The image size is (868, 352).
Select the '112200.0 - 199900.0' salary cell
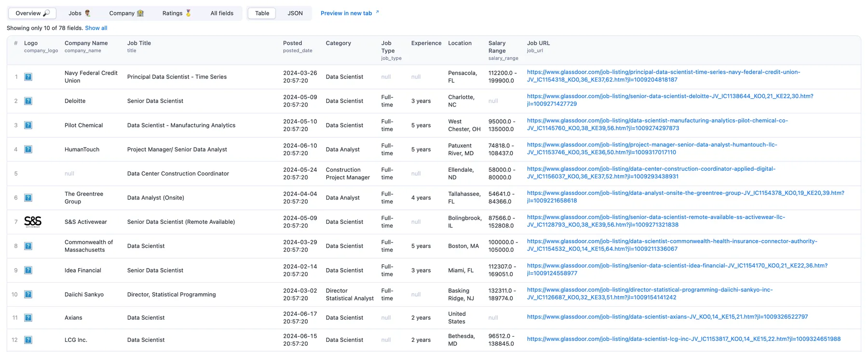tap(502, 77)
